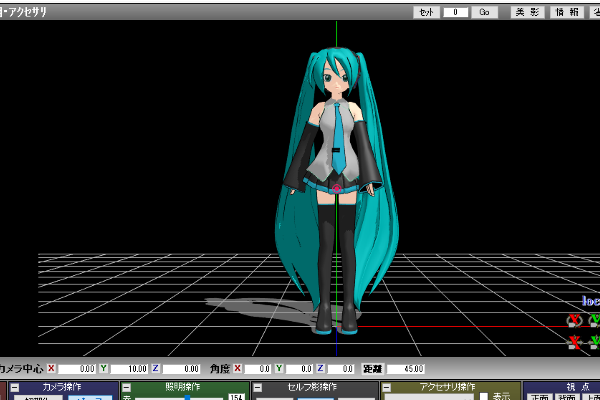Click the lighting value field showing 154
Viewport: 600px width, 400px height.
click(236, 397)
